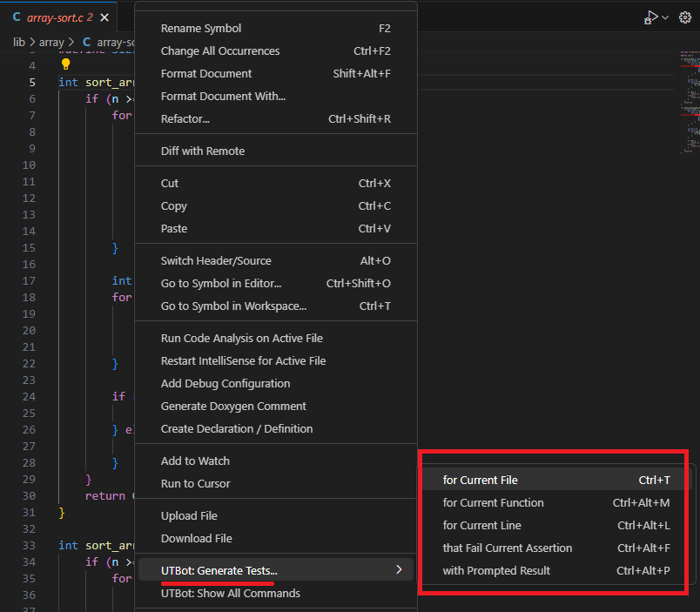Screen dimensions: 700x612
Task: Select Switch Header/Source menu item
Action: (216, 261)
